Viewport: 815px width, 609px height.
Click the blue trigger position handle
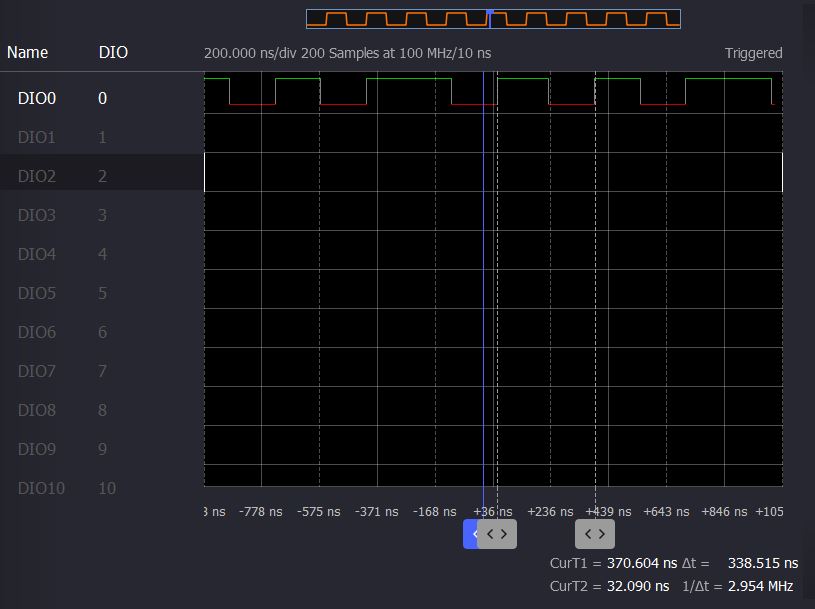(470, 534)
